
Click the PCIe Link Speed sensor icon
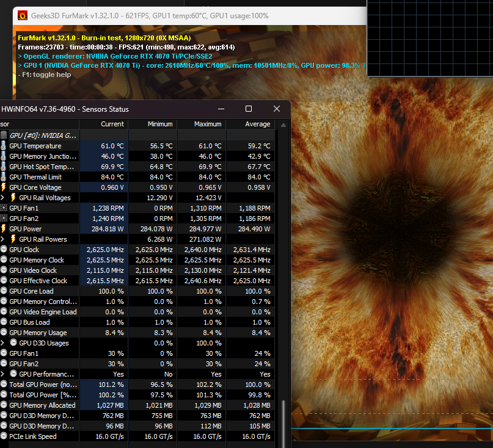[4, 436]
